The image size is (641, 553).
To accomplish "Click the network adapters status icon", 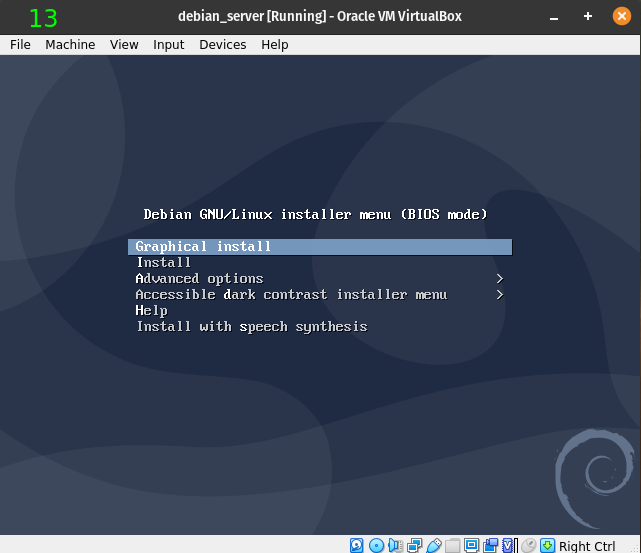I will [x=415, y=545].
